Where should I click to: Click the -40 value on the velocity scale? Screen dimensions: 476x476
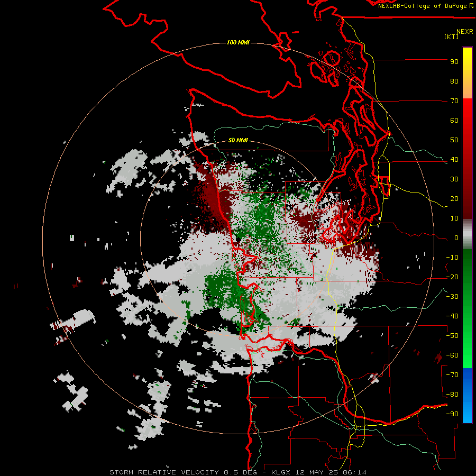point(452,316)
